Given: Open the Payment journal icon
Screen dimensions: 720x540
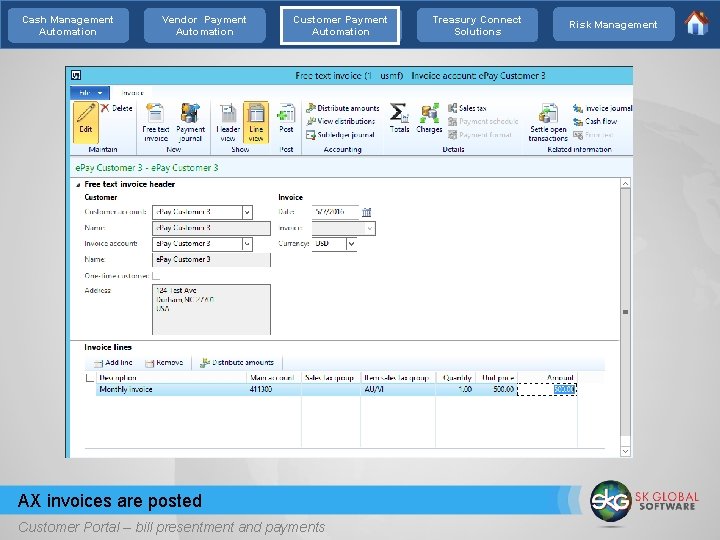Looking at the screenshot, I should tap(190, 122).
